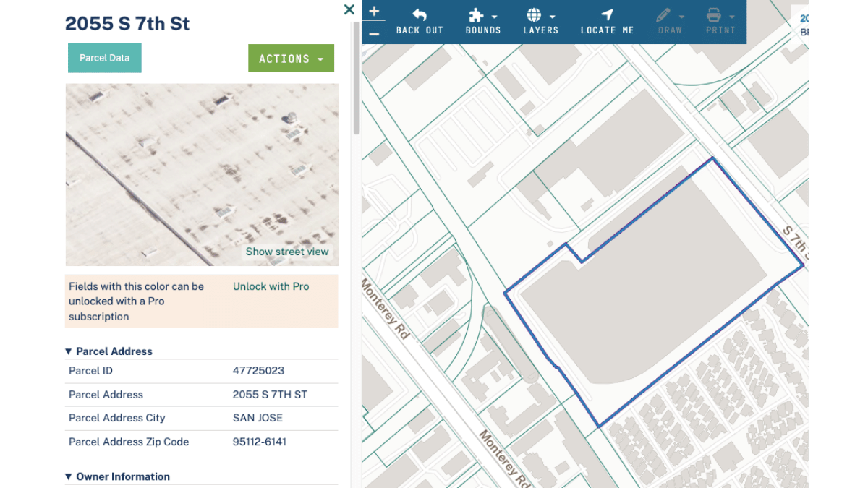Click the Parcel ID value 47725023
868x488 pixels.
pos(258,371)
